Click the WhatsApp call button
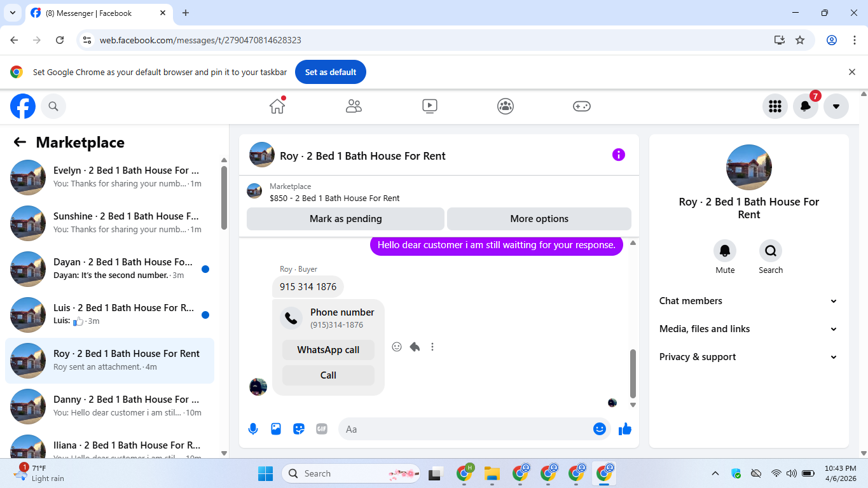The height and width of the screenshot is (488, 868). coord(328,350)
